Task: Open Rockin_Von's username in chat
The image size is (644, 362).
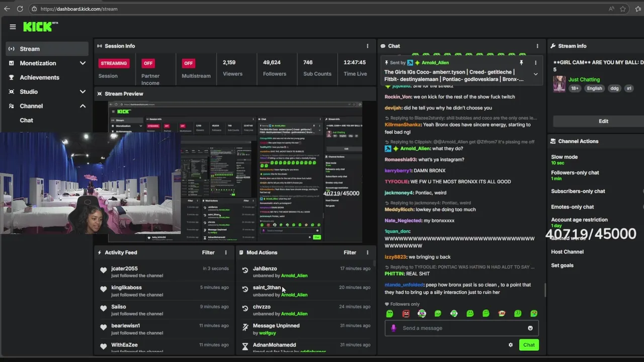Action: 398,97
